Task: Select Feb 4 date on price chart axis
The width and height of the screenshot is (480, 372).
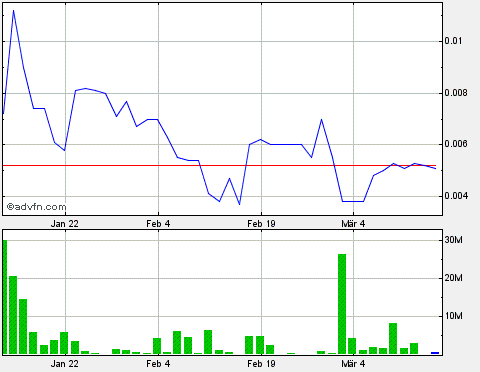Action: pos(158,224)
